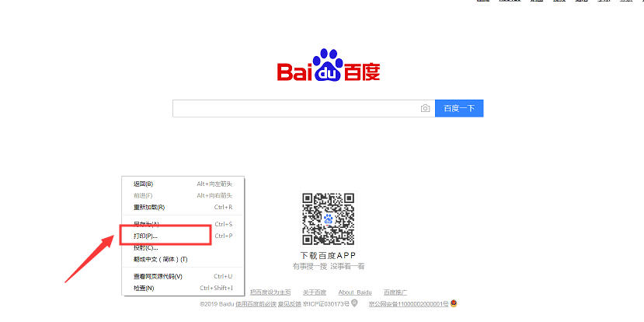Open the 关于百度 footer link

[x=315, y=292]
